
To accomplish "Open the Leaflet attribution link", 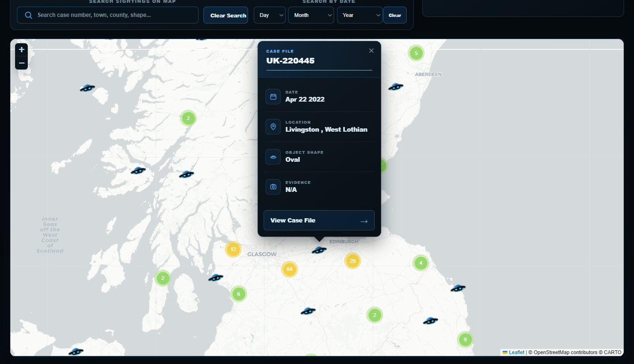I will (516, 352).
